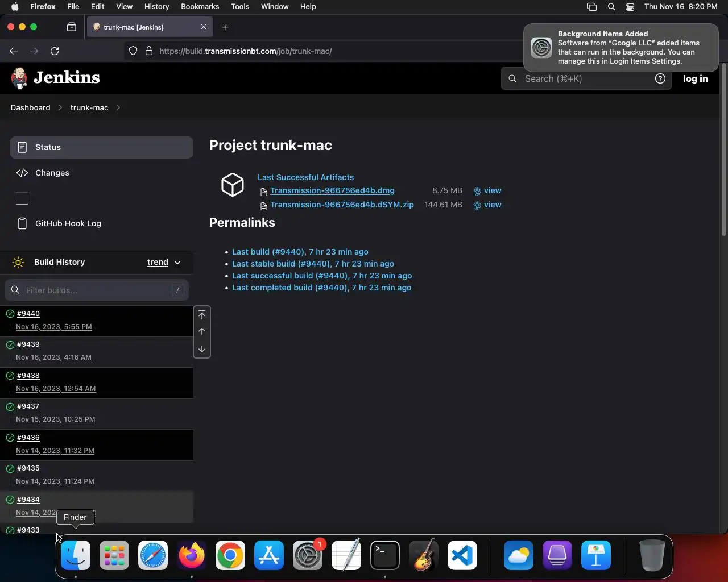Open build #9438

[28, 376]
